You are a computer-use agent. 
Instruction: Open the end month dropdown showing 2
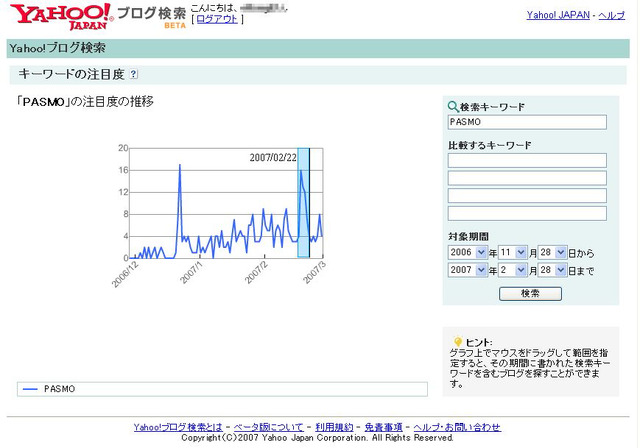tap(512, 270)
